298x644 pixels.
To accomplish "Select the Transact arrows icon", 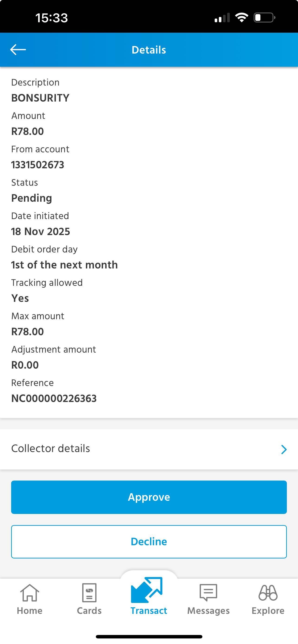I will click(x=147, y=590).
